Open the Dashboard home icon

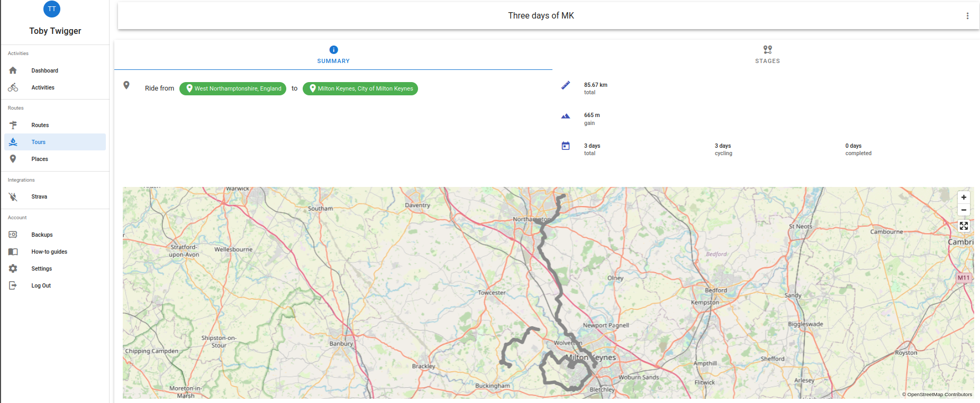[x=13, y=70]
